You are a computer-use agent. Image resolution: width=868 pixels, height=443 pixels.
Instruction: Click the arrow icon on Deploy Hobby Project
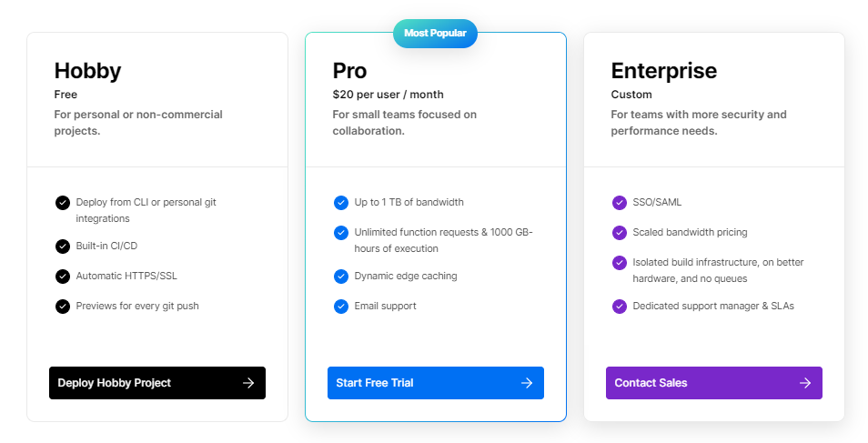click(248, 383)
